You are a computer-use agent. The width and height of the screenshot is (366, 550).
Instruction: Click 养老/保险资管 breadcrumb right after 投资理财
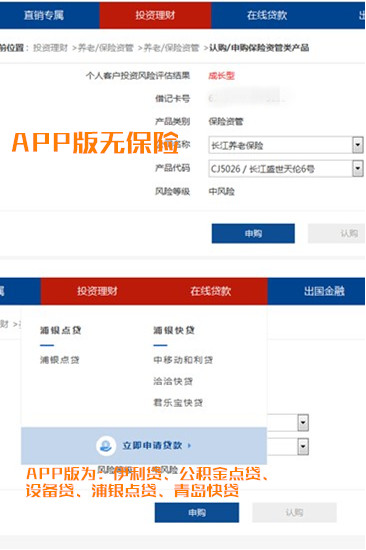tap(106, 48)
